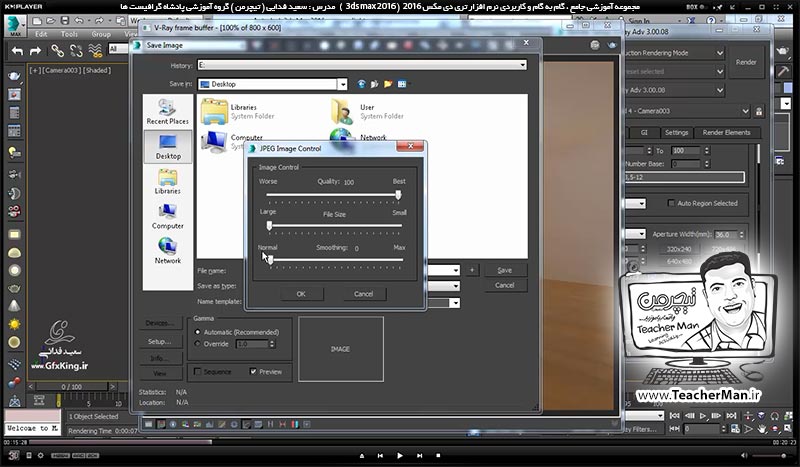
Task: Click the Redo arrow in 3ds Max toolbar
Action: pyautogui.click(x=35, y=51)
